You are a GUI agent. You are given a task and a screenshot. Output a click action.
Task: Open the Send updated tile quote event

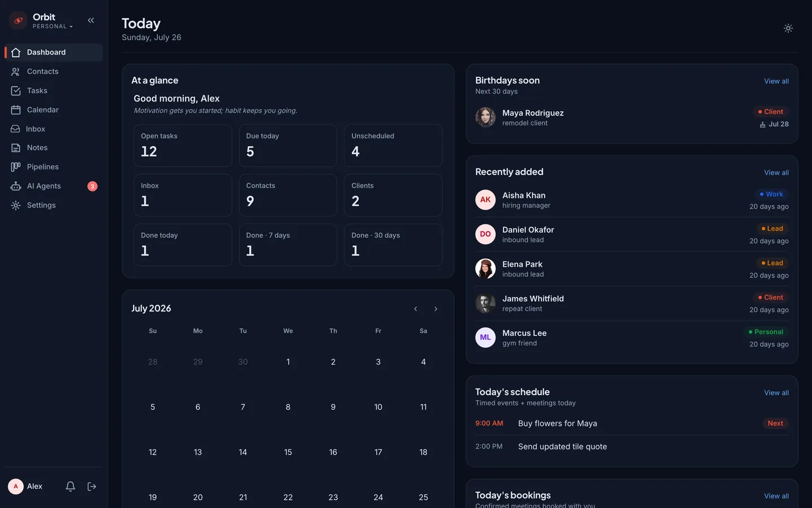[x=632, y=446]
